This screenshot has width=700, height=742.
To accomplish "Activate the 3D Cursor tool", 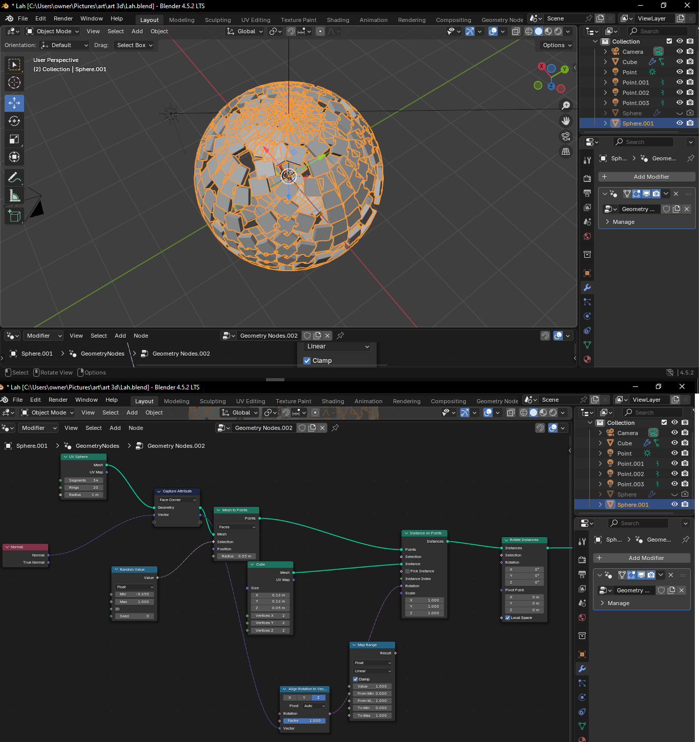I will coord(14,83).
